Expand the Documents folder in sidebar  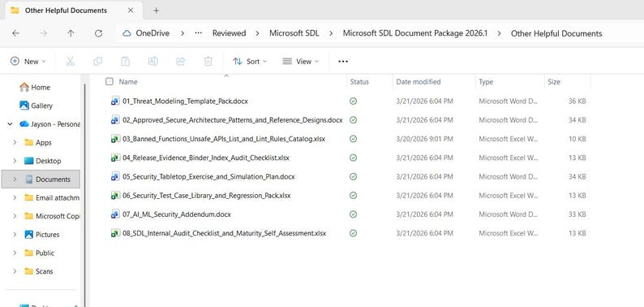[x=15, y=179]
